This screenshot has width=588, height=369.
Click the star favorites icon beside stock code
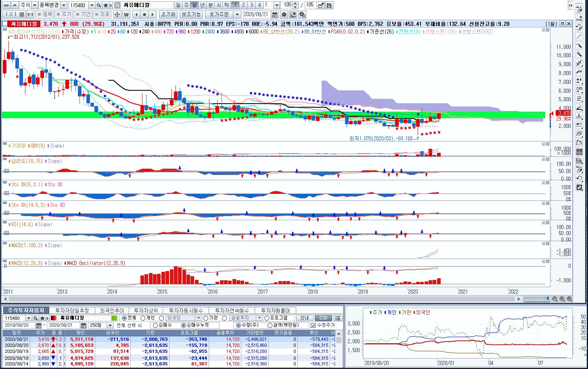coord(106,5)
